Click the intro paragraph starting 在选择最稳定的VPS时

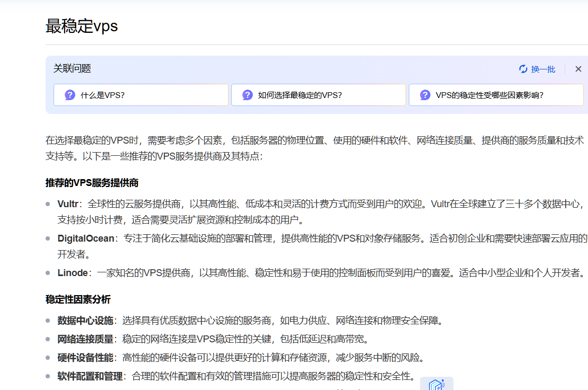pos(314,148)
